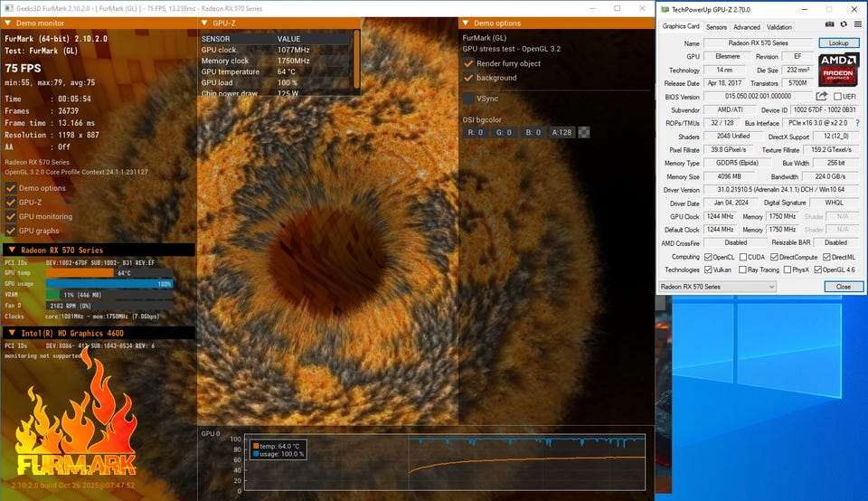
Task: Click the A:128 alpha value field
Action: (x=561, y=132)
